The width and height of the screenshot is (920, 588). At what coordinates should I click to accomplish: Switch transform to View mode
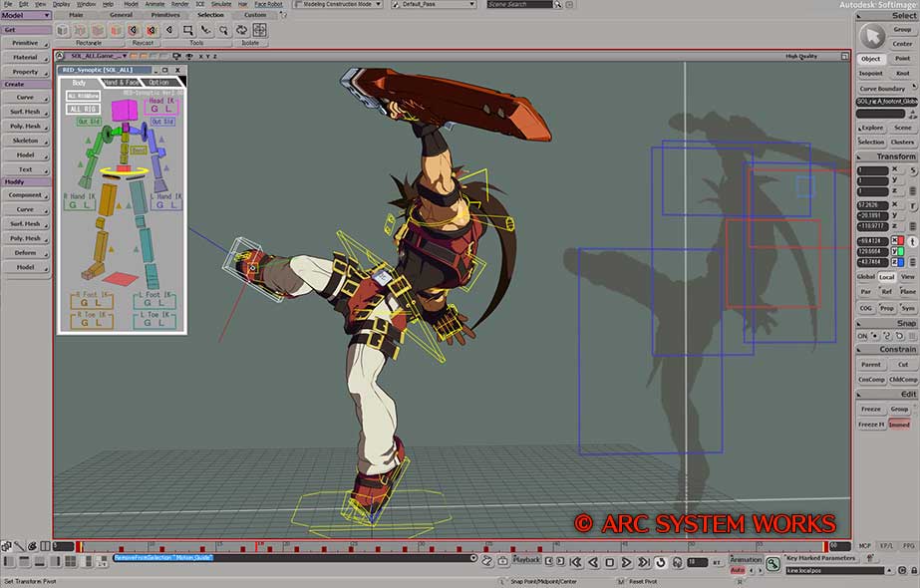pyautogui.click(x=908, y=276)
